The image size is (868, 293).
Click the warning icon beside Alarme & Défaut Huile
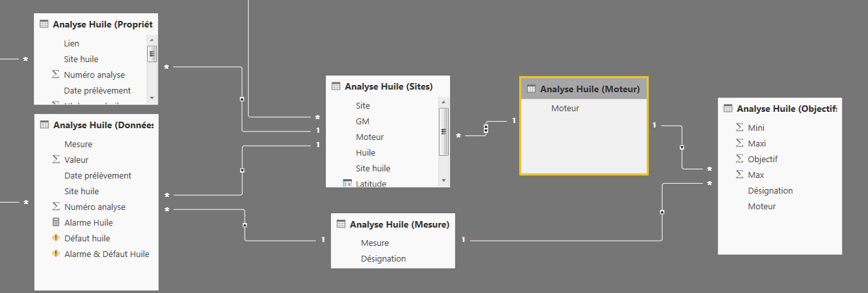click(x=56, y=254)
